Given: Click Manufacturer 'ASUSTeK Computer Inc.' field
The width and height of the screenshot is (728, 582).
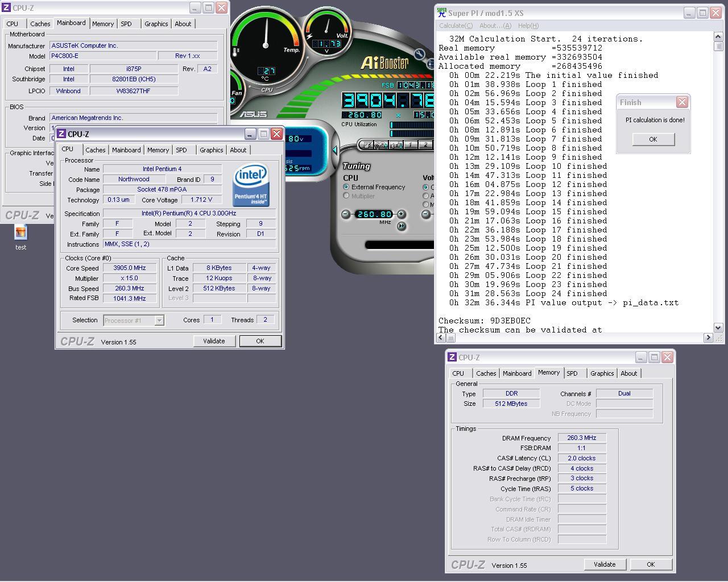Looking at the screenshot, I should coord(134,45).
